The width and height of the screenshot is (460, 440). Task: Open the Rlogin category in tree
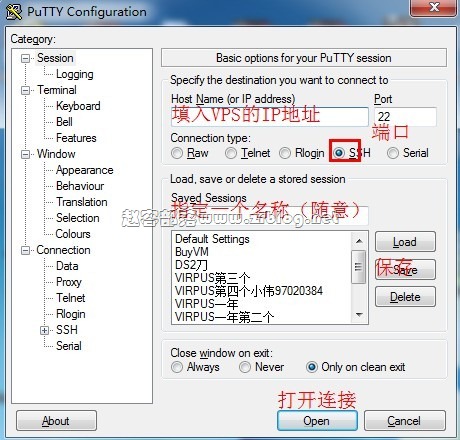pyautogui.click(x=71, y=314)
